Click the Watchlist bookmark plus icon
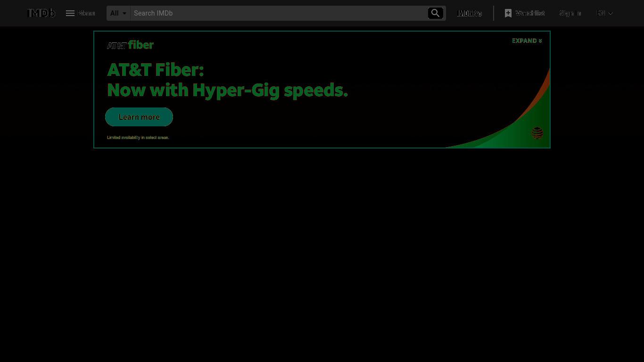 click(x=508, y=13)
